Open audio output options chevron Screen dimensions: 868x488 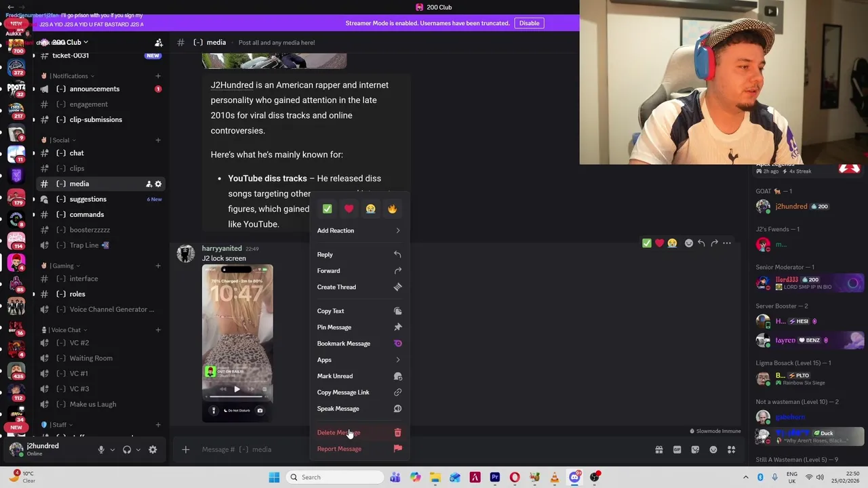point(138,449)
